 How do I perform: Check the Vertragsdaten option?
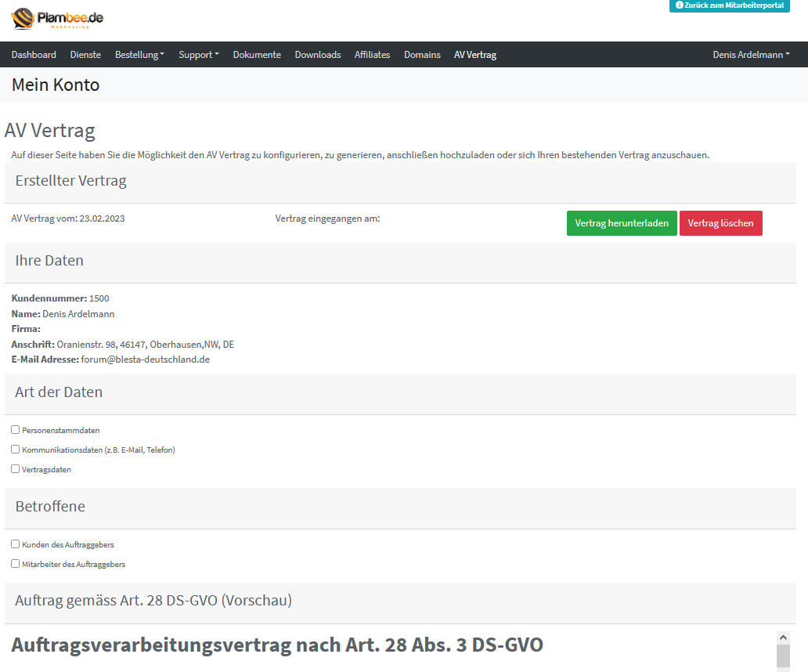(16, 469)
